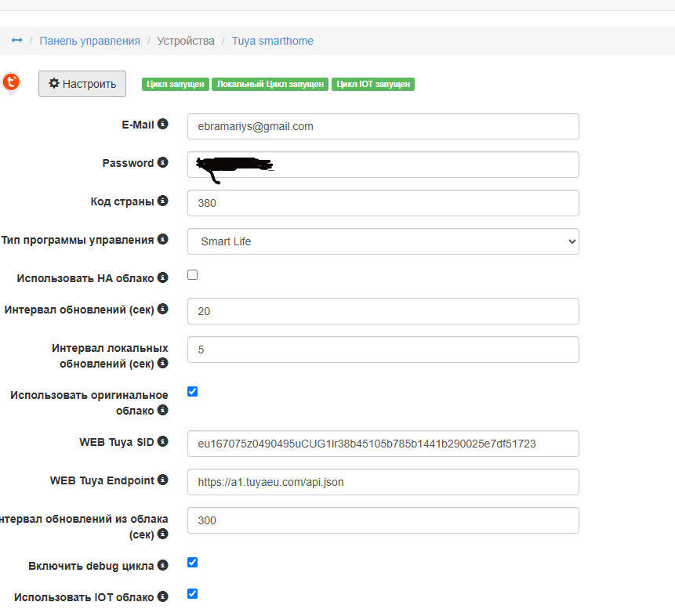
Task: Uncheck Использовать оригинальное облако checkbox
Action: point(193,392)
